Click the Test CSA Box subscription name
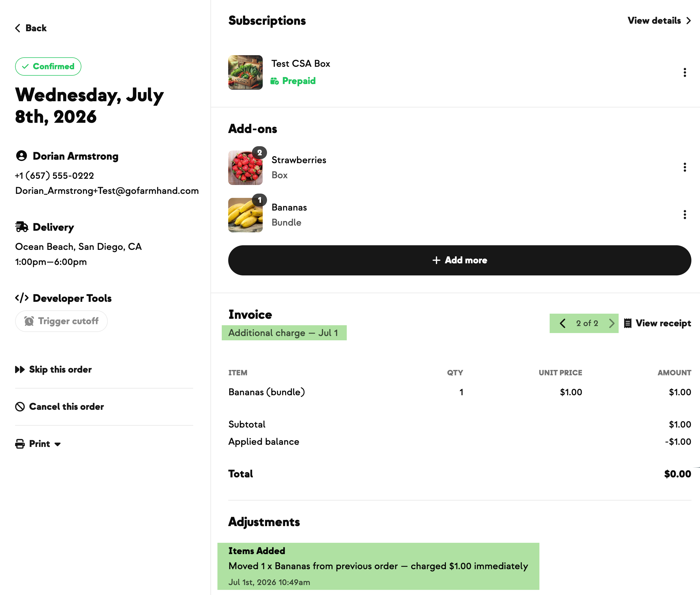 [x=301, y=64]
